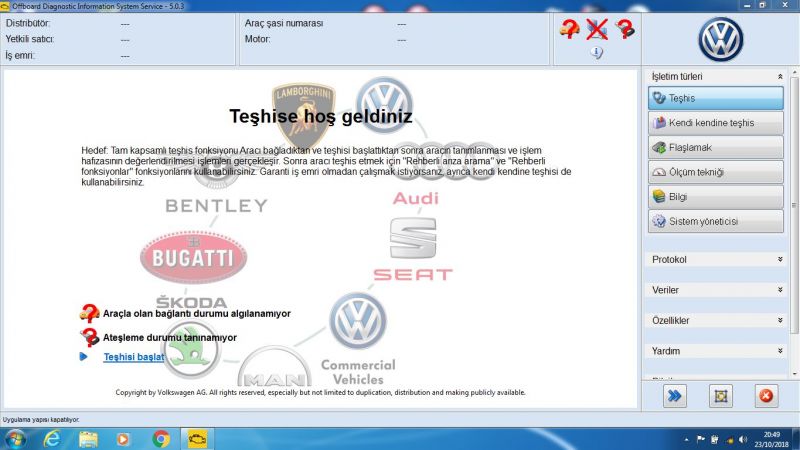Open Kendi kendine teşhis mode
The image size is (800, 450).
click(715, 123)
